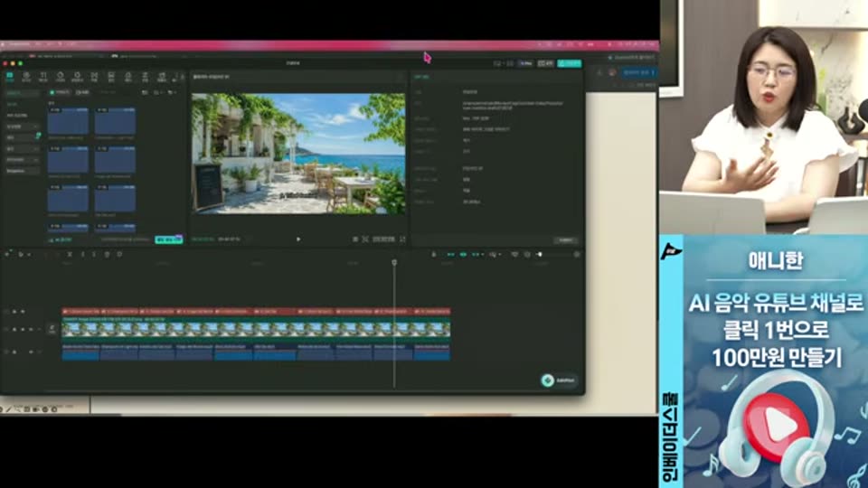Select the timeline selection tool
868x488 pixels.
click(x=20, y=255)
